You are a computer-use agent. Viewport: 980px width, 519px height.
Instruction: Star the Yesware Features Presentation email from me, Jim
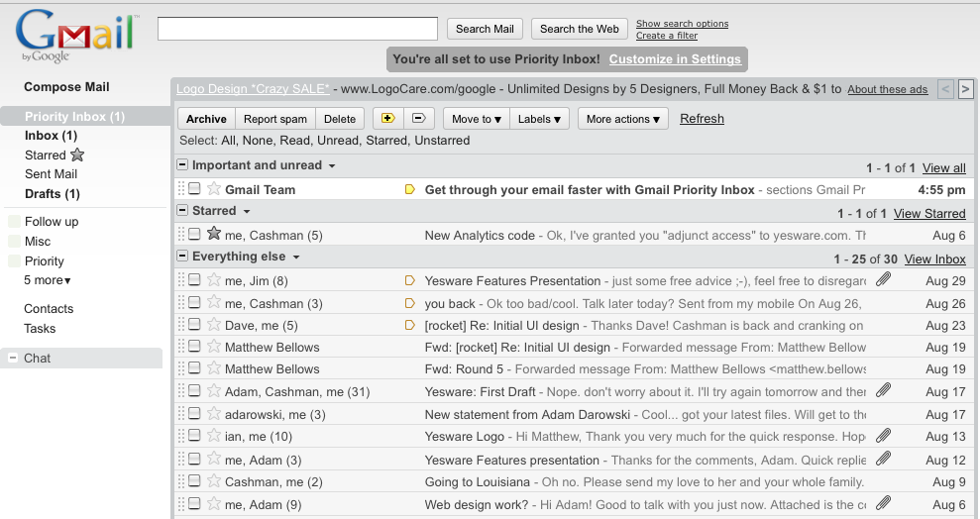214,279
